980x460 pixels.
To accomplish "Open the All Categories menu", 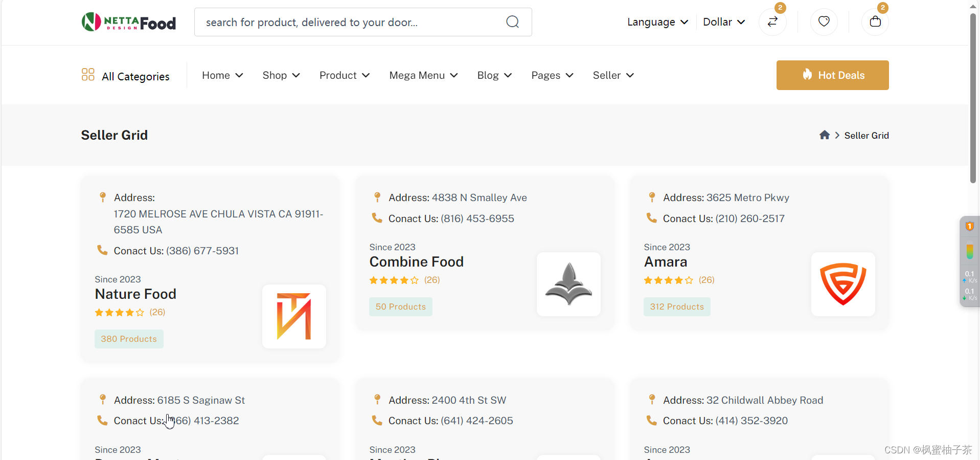I will [x=125, y=76].
